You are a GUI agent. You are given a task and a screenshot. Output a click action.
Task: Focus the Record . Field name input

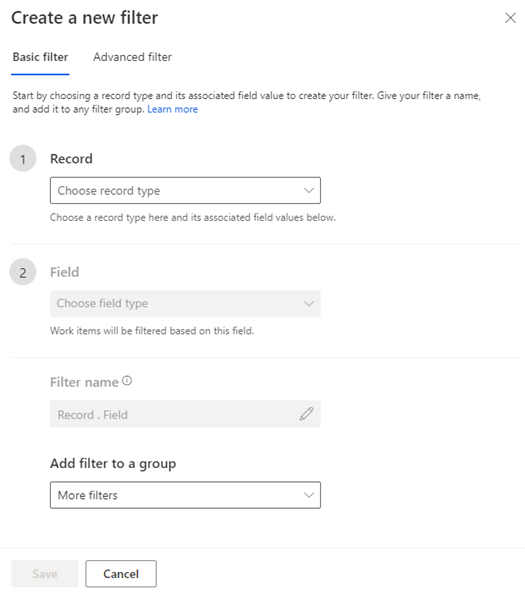pos(185,414)
